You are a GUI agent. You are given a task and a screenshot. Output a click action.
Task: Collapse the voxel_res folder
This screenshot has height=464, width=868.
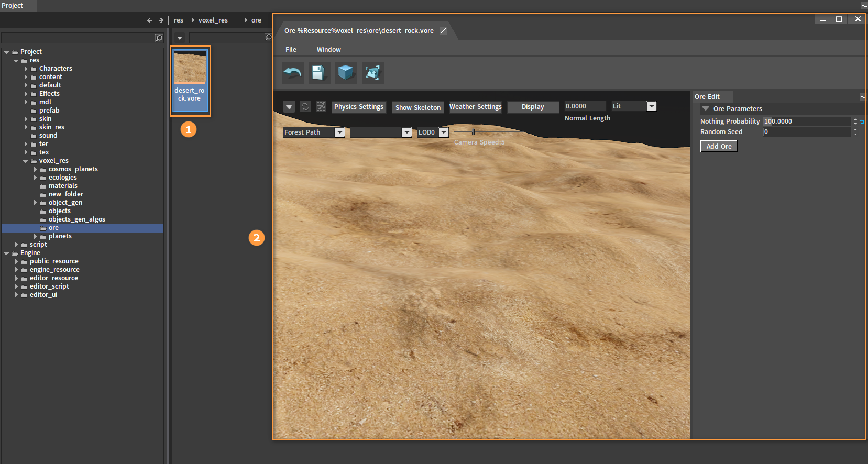tap(25, 161)
